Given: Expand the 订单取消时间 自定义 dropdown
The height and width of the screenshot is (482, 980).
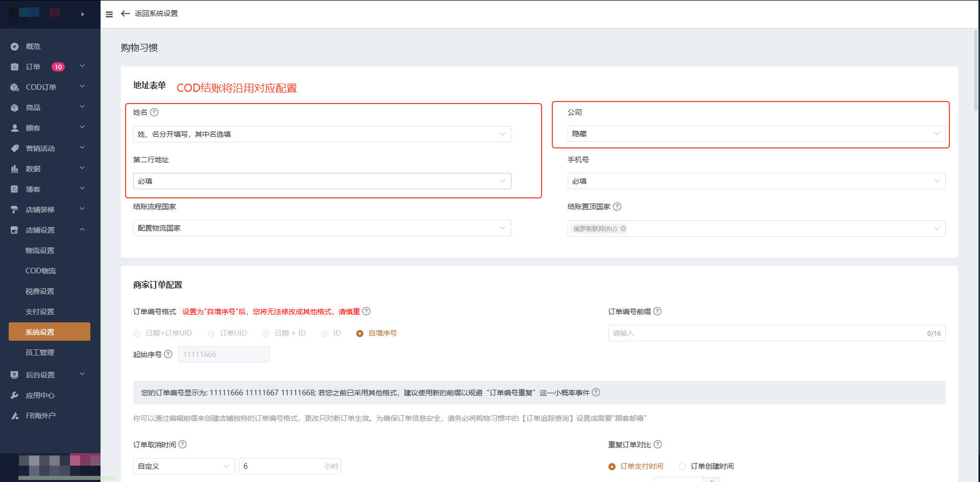Looking at the screenshot, I should tap(184, 466).
